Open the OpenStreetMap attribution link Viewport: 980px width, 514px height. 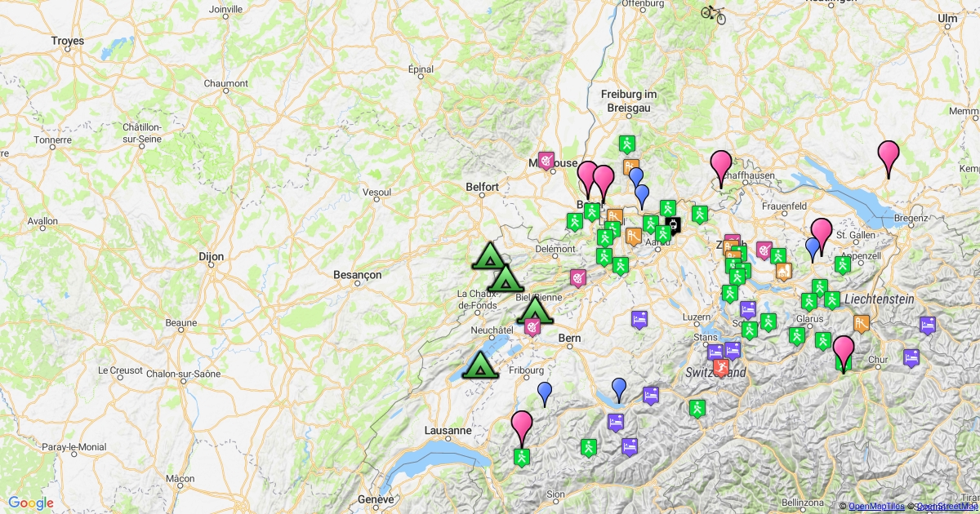click(x=947, y=507)
